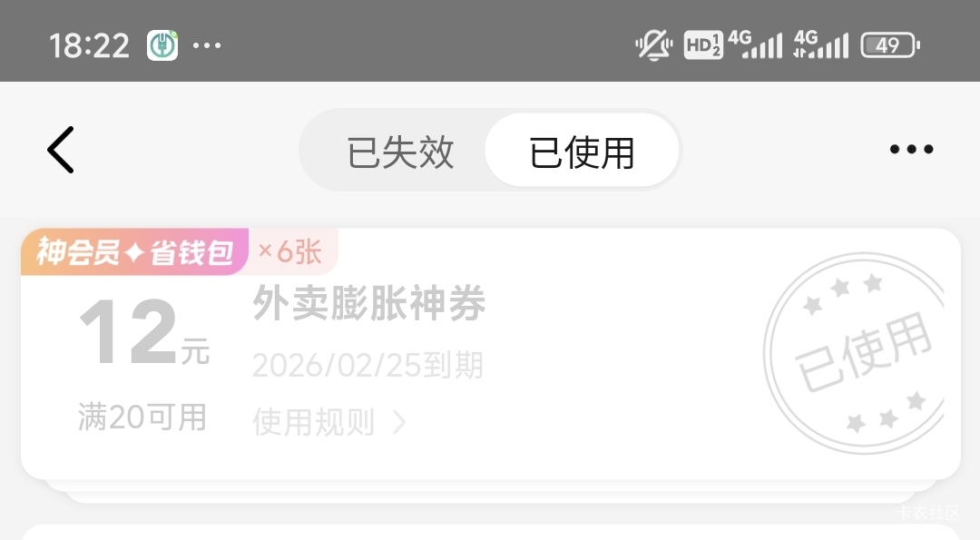
Task: Open the three-dot more options menu
Action: [x=911, y=149]
